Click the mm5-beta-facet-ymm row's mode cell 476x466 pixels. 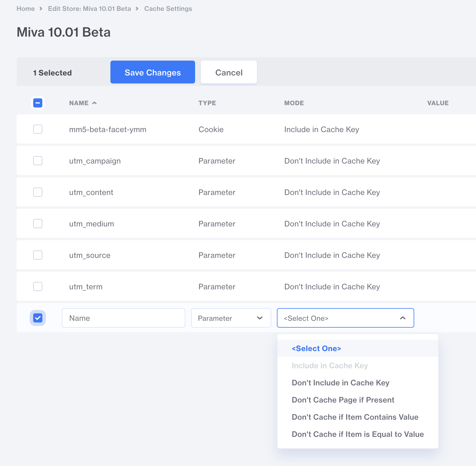coord(322,130)
